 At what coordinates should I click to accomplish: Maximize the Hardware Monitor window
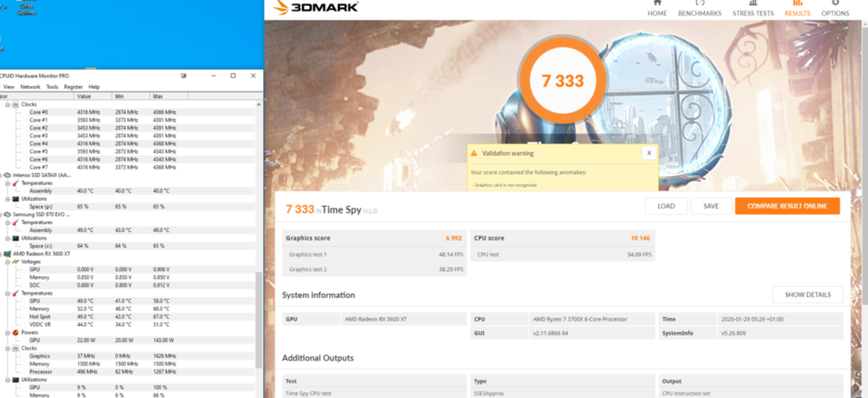point(233,76)
